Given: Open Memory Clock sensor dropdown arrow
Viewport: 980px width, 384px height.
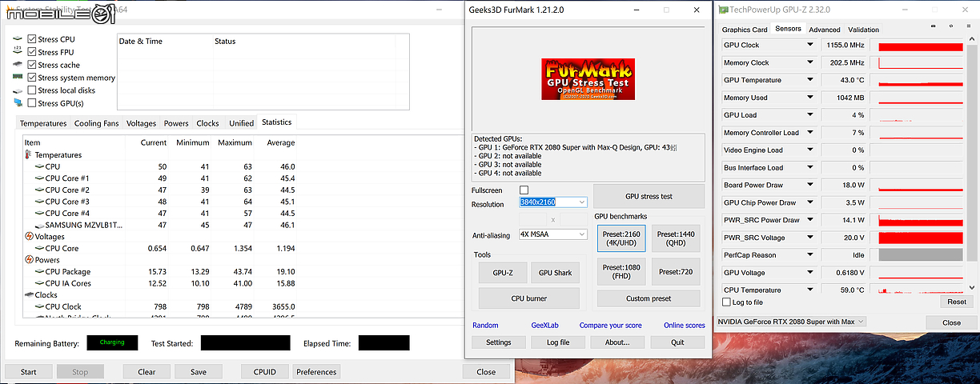Looking at the screenshot, I should (809, 63).
